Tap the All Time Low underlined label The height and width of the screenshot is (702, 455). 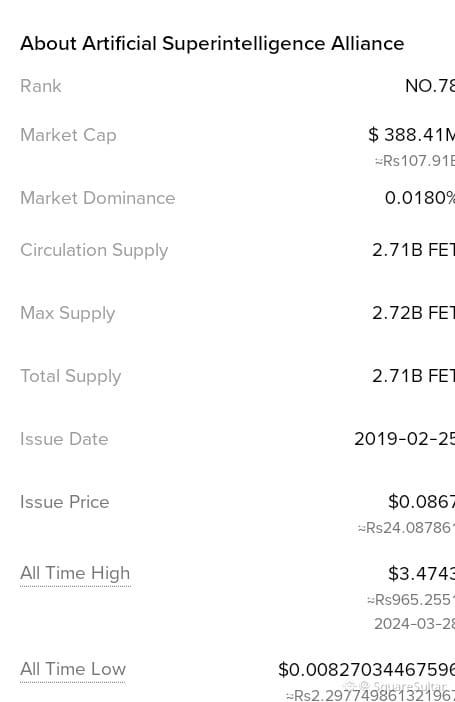point(73,669)
